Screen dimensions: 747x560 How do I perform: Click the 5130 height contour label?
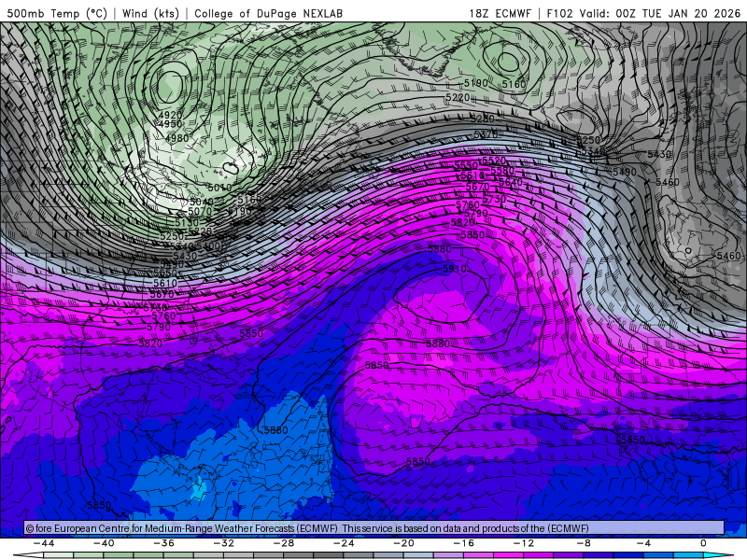pos(186,223)
